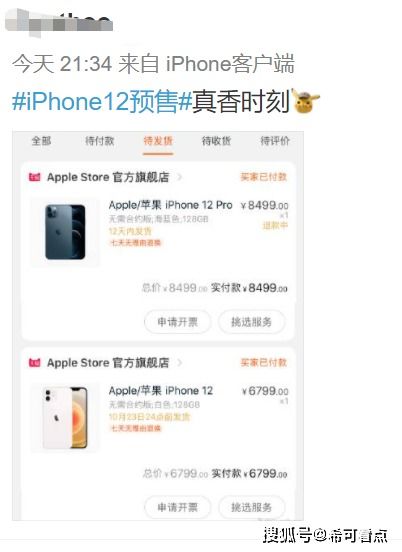The image size is (402, 552).
Task: Open the iPhone 12 Pro product thumbnail
Action: 65,232
